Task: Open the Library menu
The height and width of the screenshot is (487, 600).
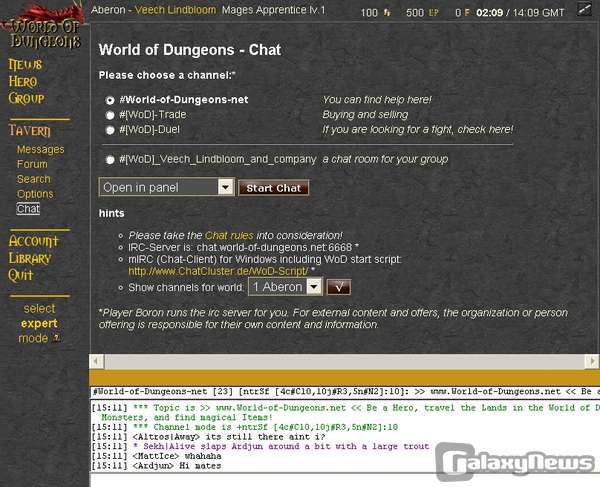Action: (x=30, y=258)
